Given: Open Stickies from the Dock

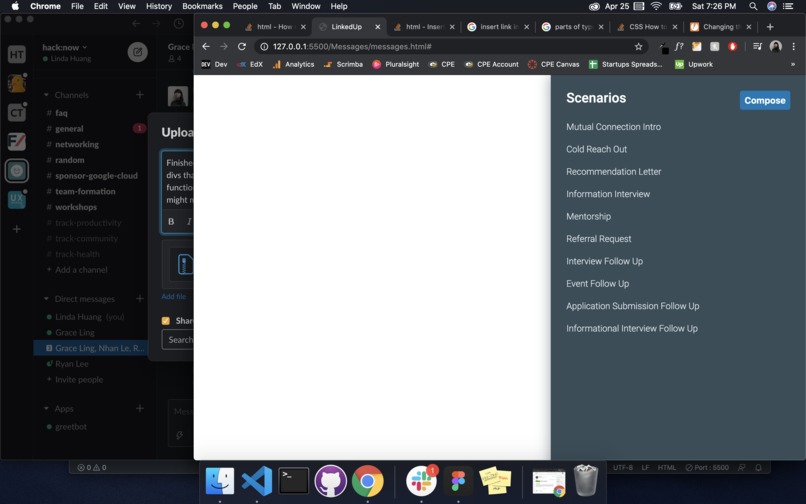Looking at the screenshot, I should click(496, 481).
